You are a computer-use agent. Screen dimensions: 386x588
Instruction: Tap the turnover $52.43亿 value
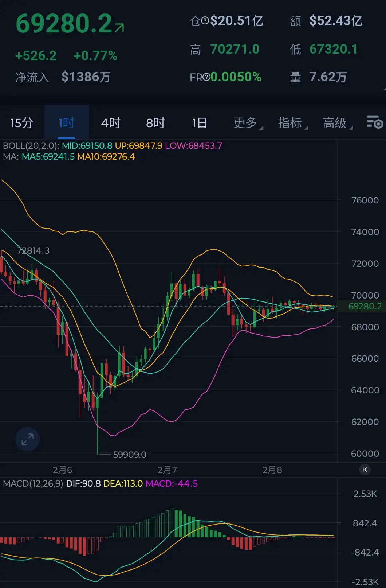(336, 21)
